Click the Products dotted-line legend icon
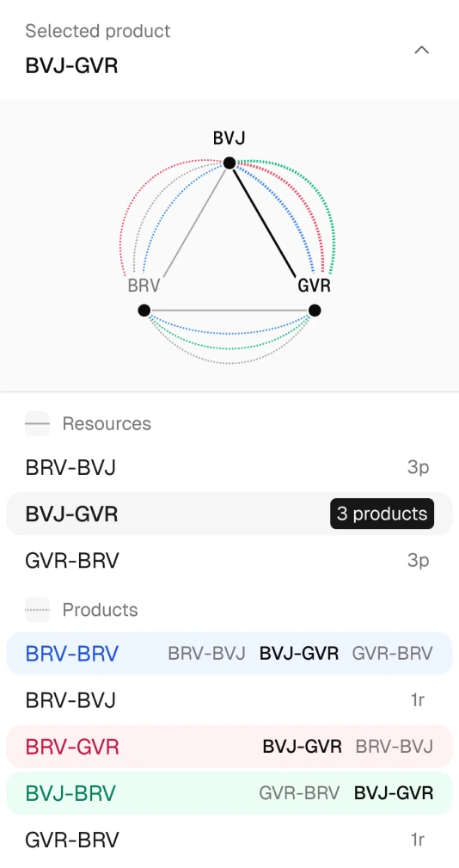Screen dimensions: 459x868 pos(37,609)
